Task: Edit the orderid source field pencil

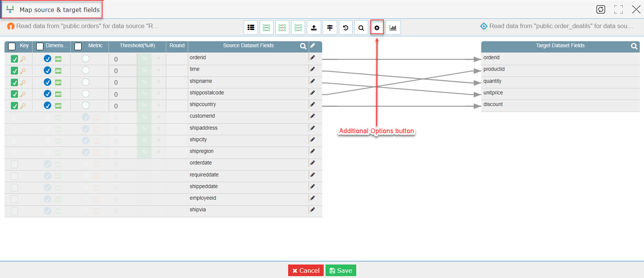Action: (x=312, y=58)
